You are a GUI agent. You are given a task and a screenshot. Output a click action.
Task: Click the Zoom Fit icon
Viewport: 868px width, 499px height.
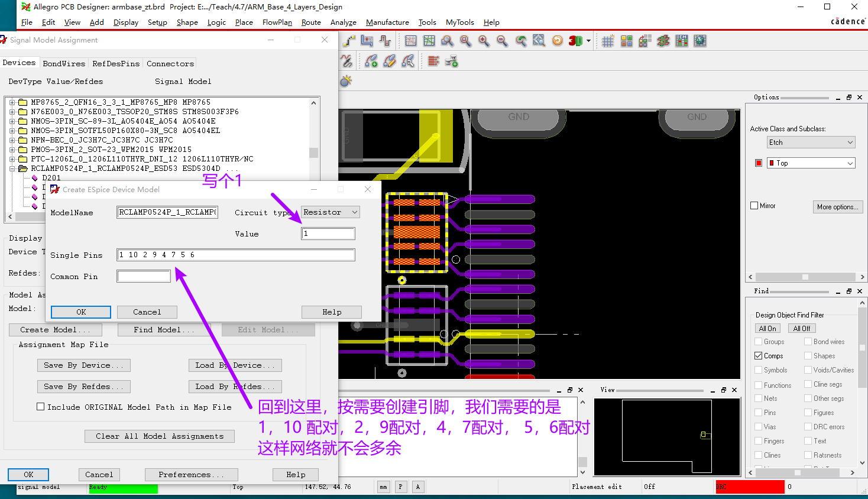click(x=466, y=41)
